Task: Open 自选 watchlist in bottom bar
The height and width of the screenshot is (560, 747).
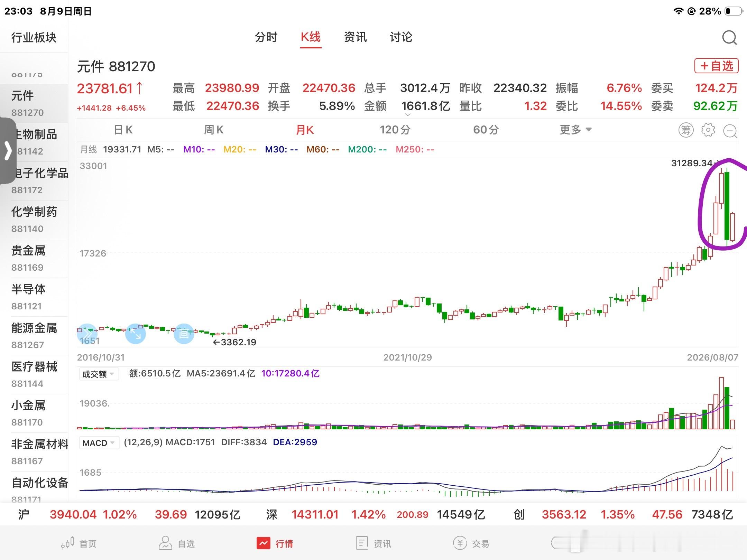Action: 177,543
